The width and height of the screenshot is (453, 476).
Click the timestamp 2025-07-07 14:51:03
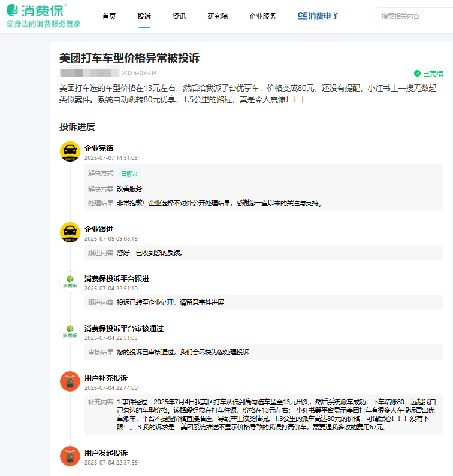pos(111,158)
